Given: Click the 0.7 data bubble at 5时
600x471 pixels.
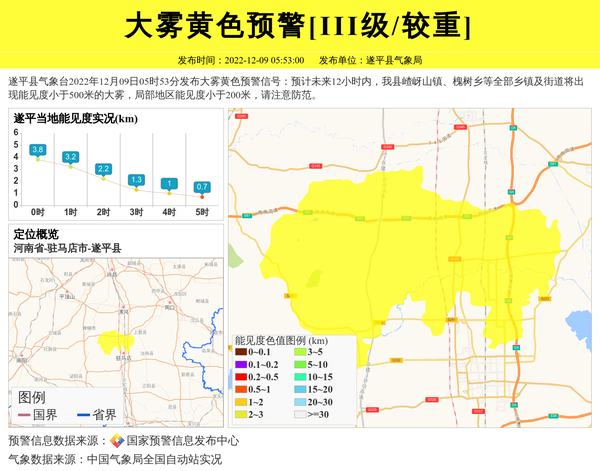Looking at the screenshot, I should (x=202, y=187).
